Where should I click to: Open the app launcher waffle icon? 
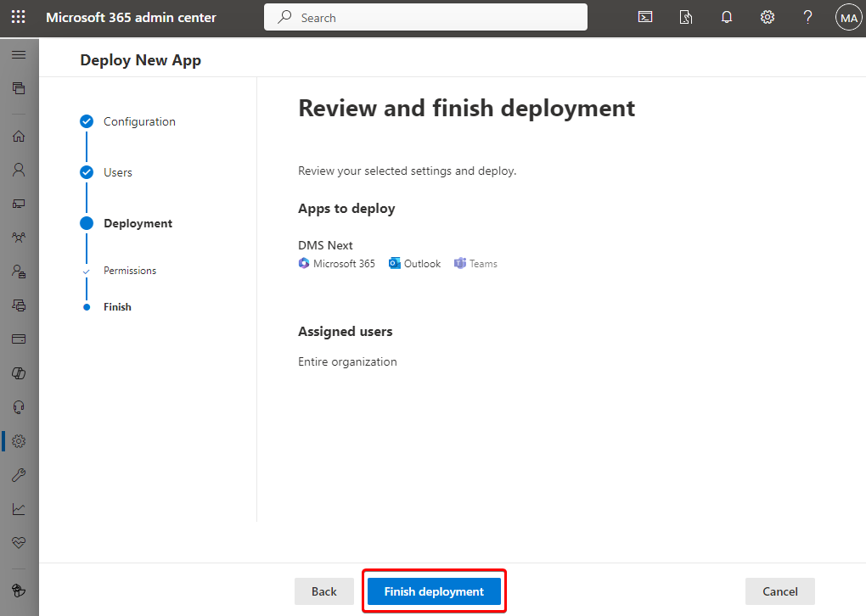click(18, 17)
